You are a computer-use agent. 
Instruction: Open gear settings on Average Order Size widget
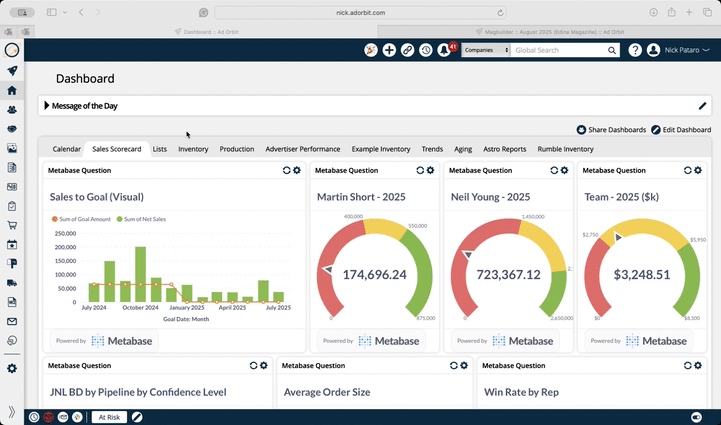464,365
